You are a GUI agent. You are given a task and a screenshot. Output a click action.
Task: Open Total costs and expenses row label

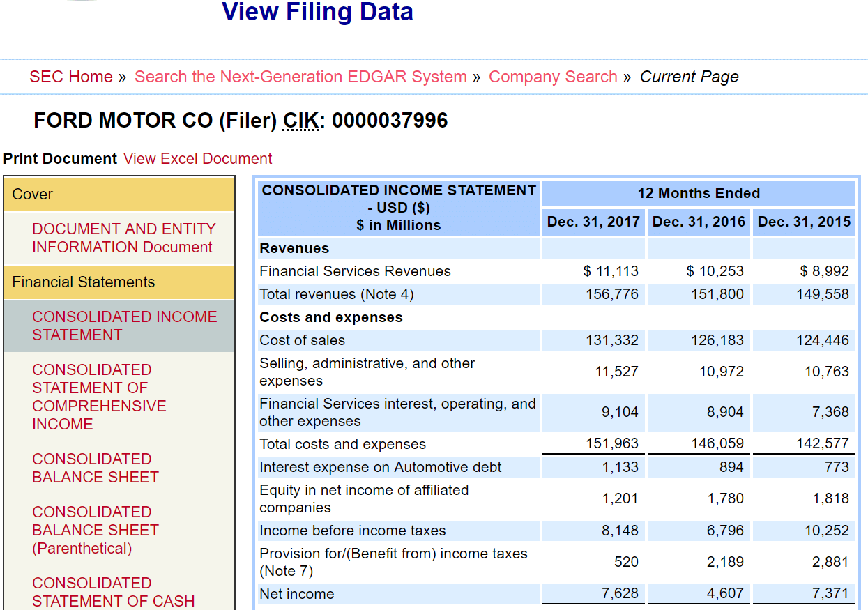pos(342,444)
